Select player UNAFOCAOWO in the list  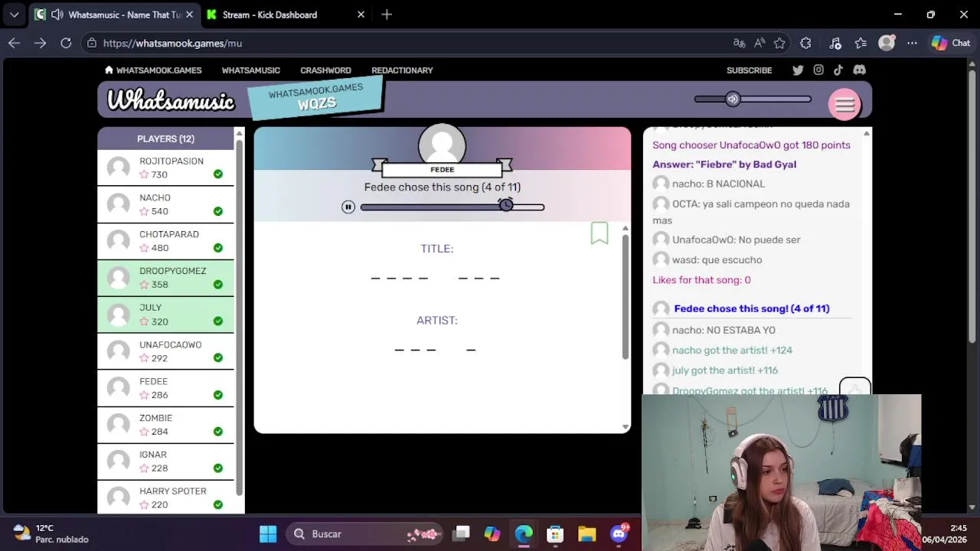tap(165, 351)
